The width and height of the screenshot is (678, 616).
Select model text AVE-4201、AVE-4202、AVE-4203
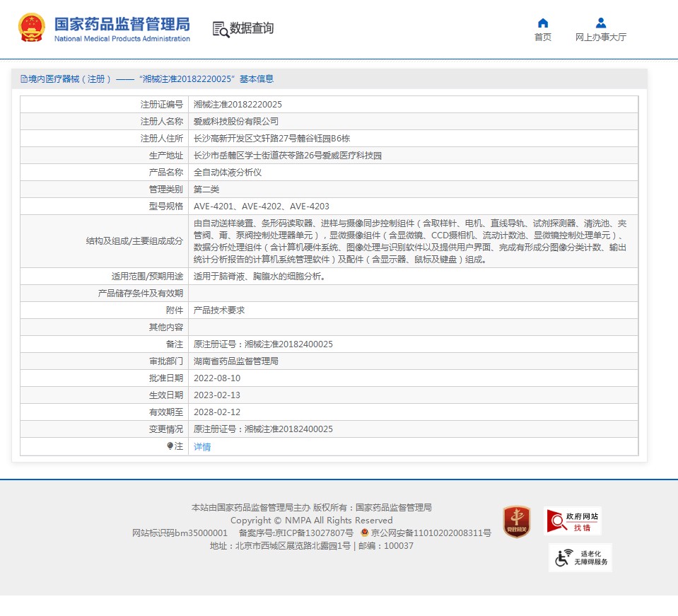tap(261, 207)
